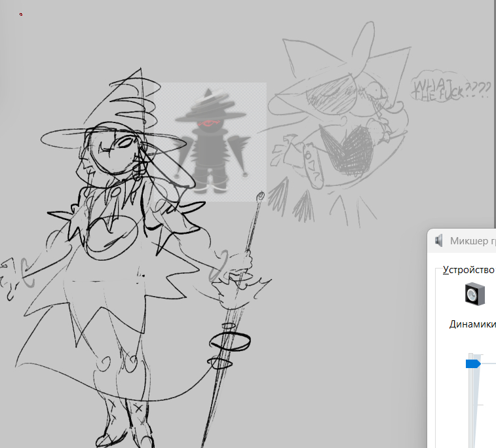Click the Динамики device label

point(472,324)
